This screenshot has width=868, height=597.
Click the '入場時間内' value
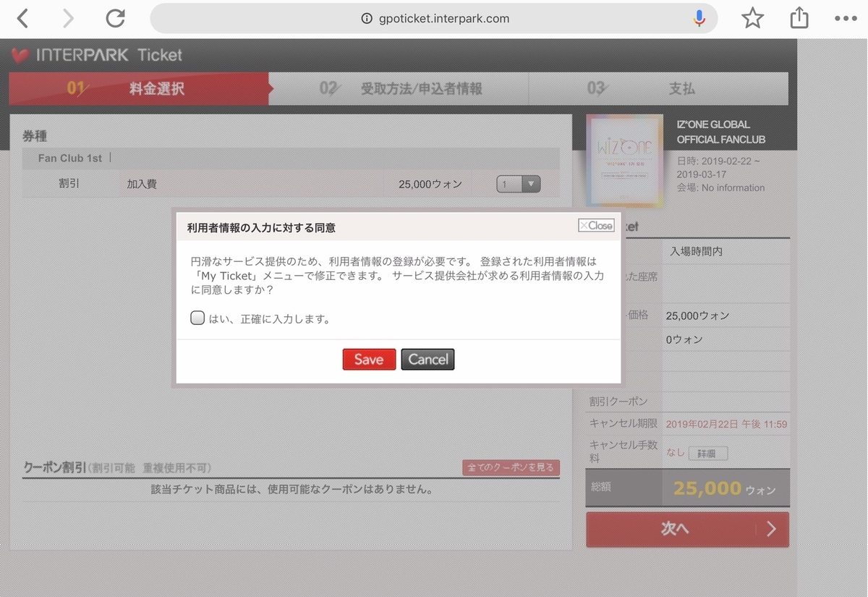[x=696, y=252]
